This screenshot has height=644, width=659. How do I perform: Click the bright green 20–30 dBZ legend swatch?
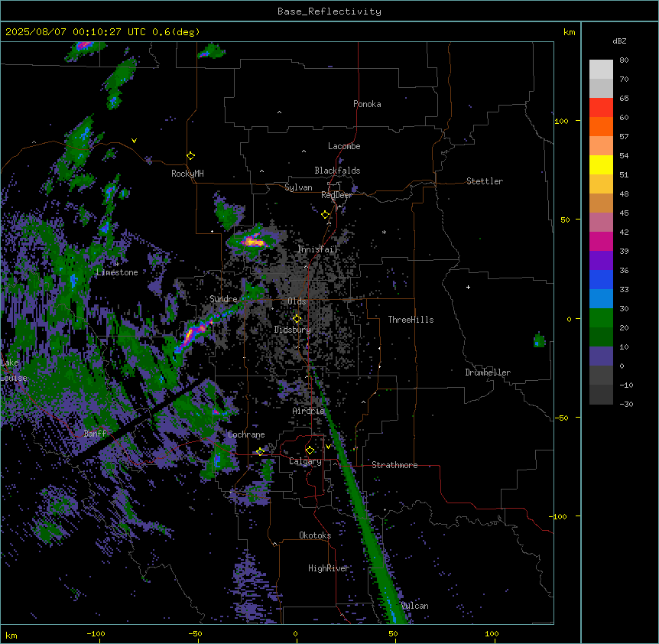[601, 318]
